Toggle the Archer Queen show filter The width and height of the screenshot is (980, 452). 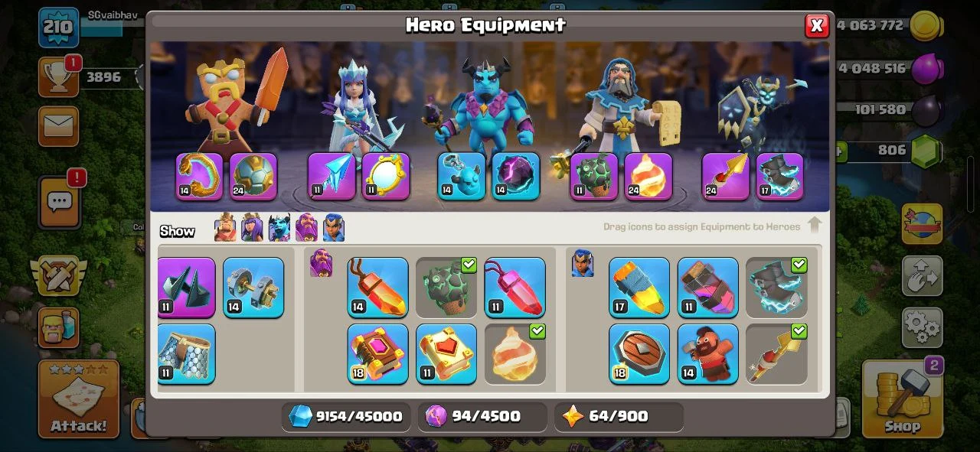point(252,227)
